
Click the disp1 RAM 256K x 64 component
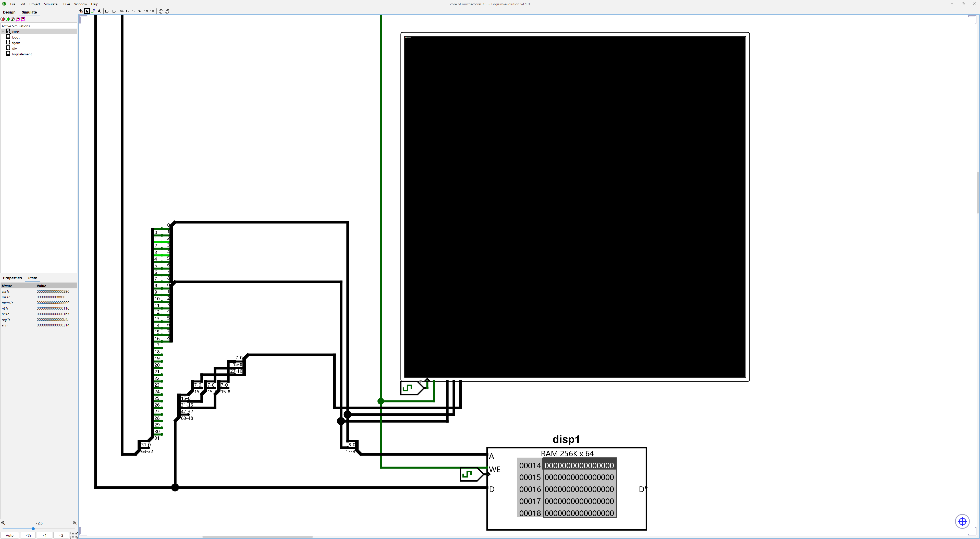pos(567,489)
